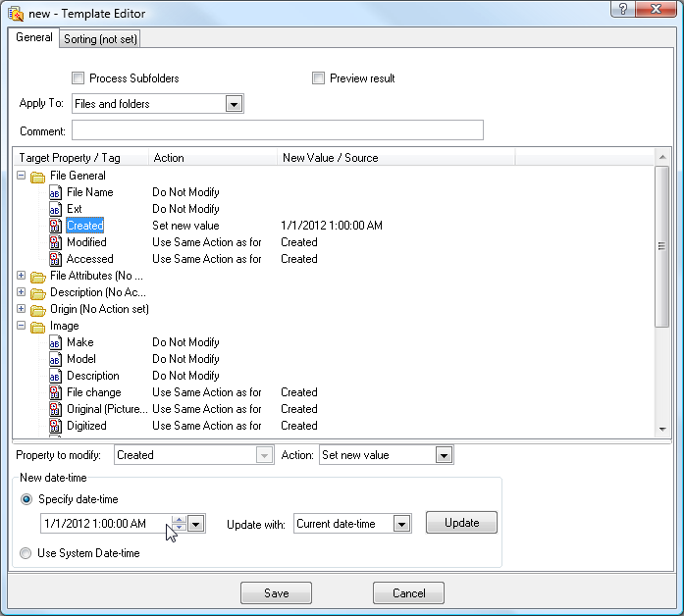Save the template
Viewport: 684px width, 616px height.
[276, 593]
